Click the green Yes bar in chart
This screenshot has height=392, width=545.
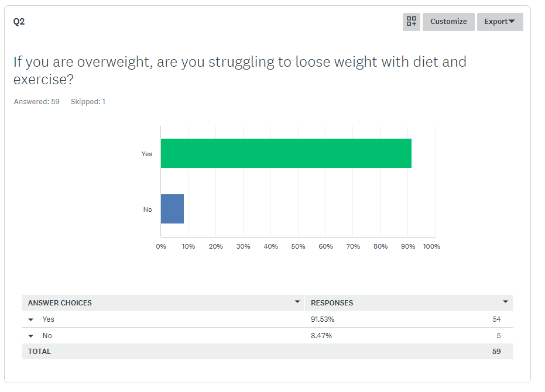286,153
